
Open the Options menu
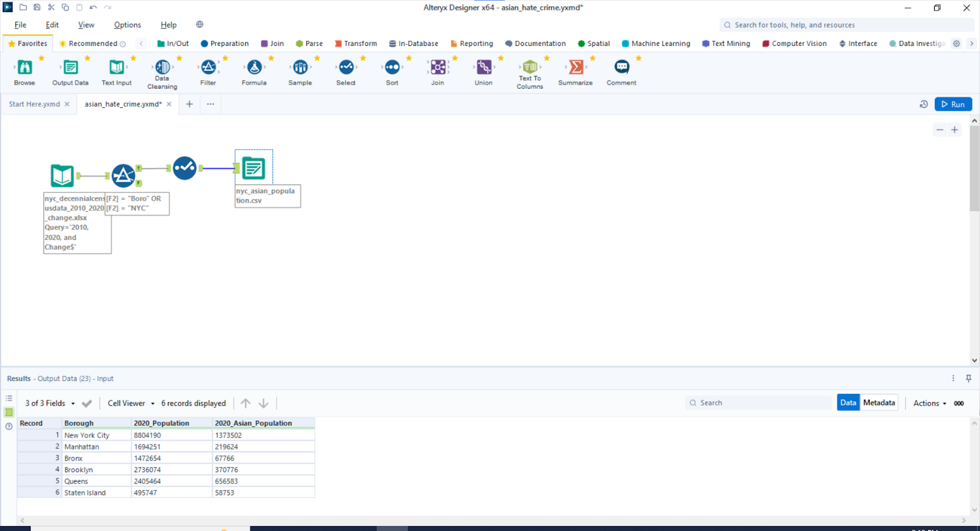(x=127, y=25)
